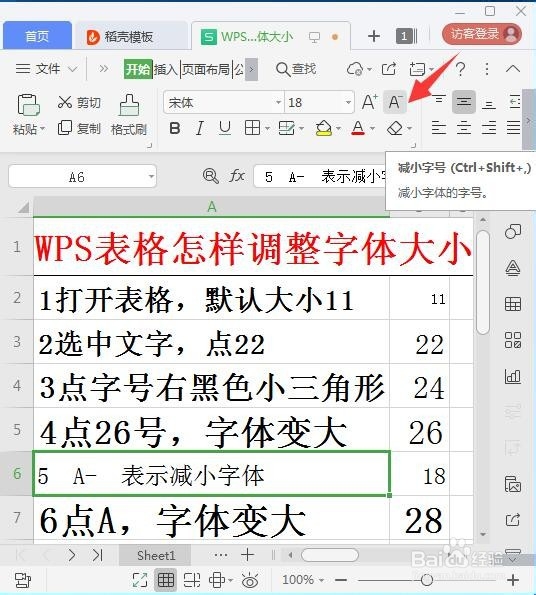The width and height of the screenshot is (536, 595).
Task: Increase font size with A+ button
Action: point(369,102)
